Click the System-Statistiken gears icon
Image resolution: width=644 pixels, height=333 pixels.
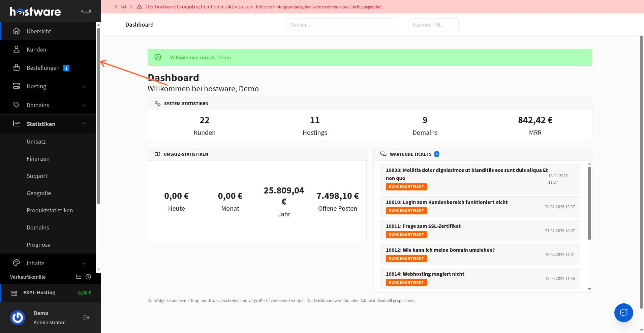click(x=157, y=103)
